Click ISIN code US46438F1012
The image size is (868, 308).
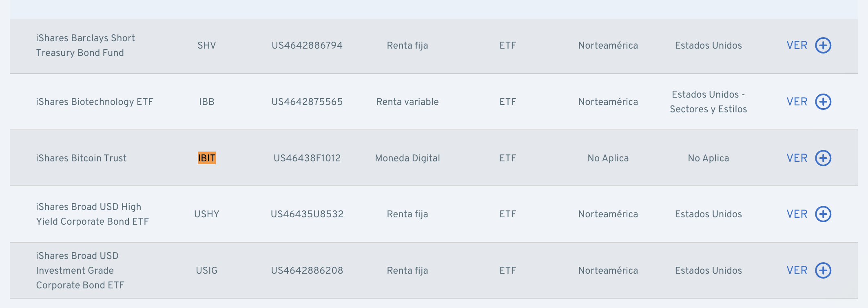[x=307, y=158]
